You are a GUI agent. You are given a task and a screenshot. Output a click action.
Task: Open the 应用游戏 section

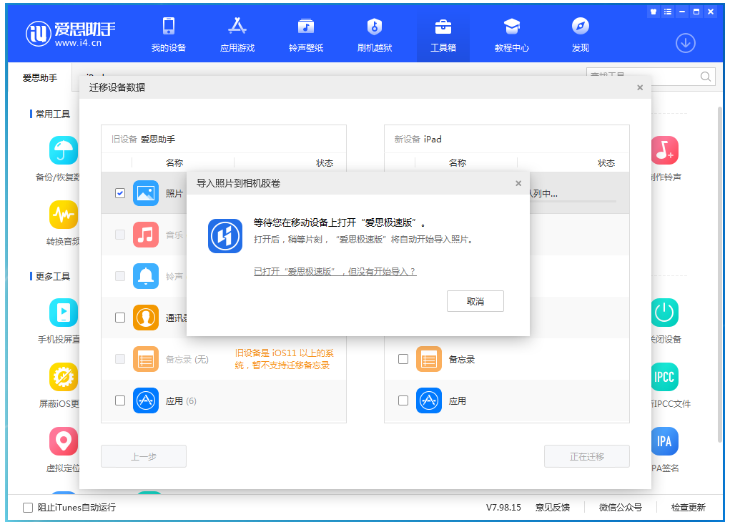(x=237, y=35)
